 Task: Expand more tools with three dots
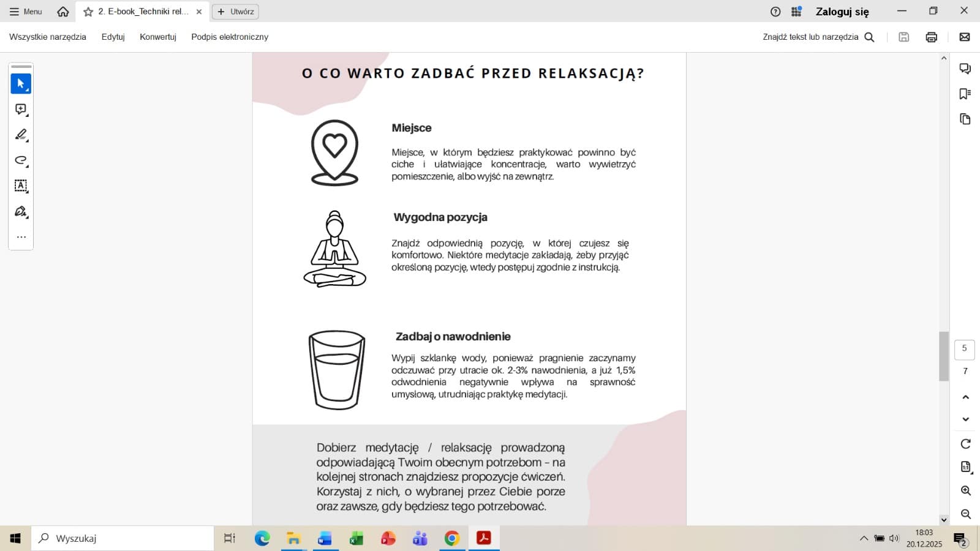(21, 237)
